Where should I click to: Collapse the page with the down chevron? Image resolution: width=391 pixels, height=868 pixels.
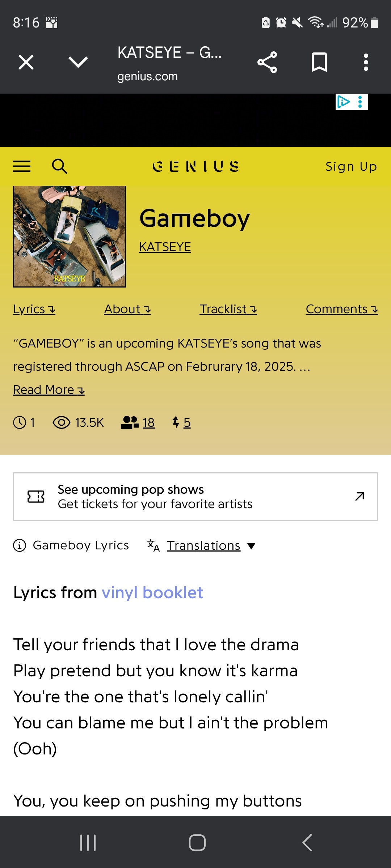tap(78, 61)
